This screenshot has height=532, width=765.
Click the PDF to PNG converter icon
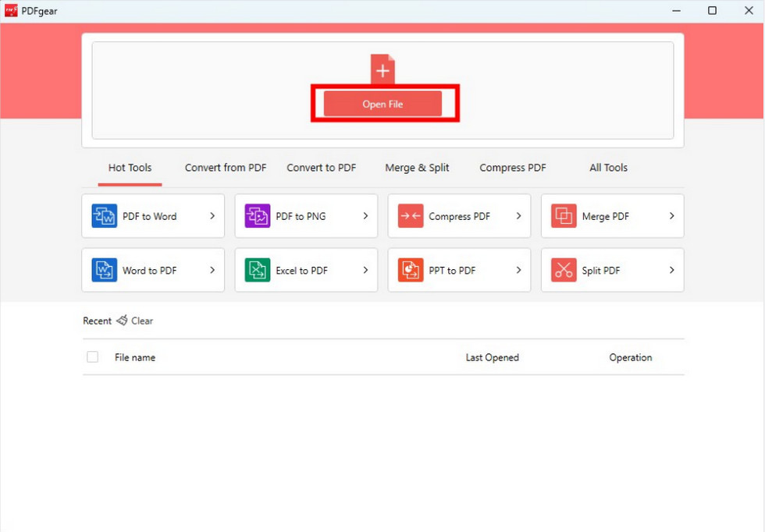pyautogui.click(x=257, y=216)
